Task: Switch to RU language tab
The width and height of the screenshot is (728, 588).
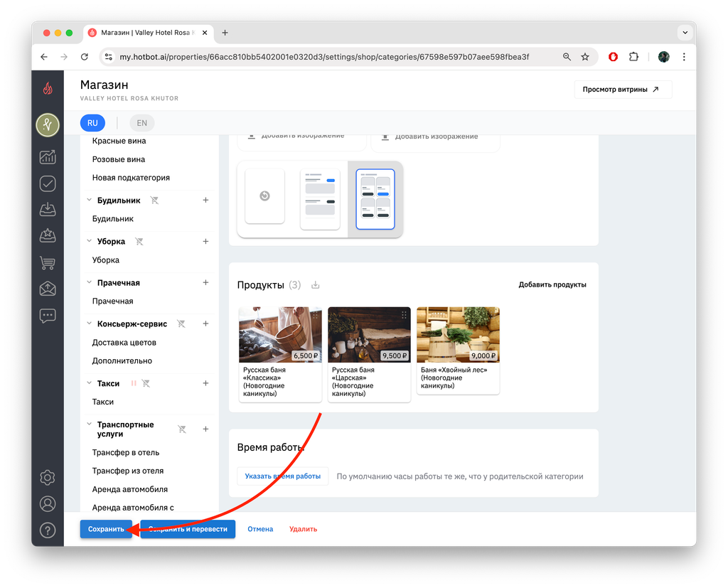Action: 92,123
